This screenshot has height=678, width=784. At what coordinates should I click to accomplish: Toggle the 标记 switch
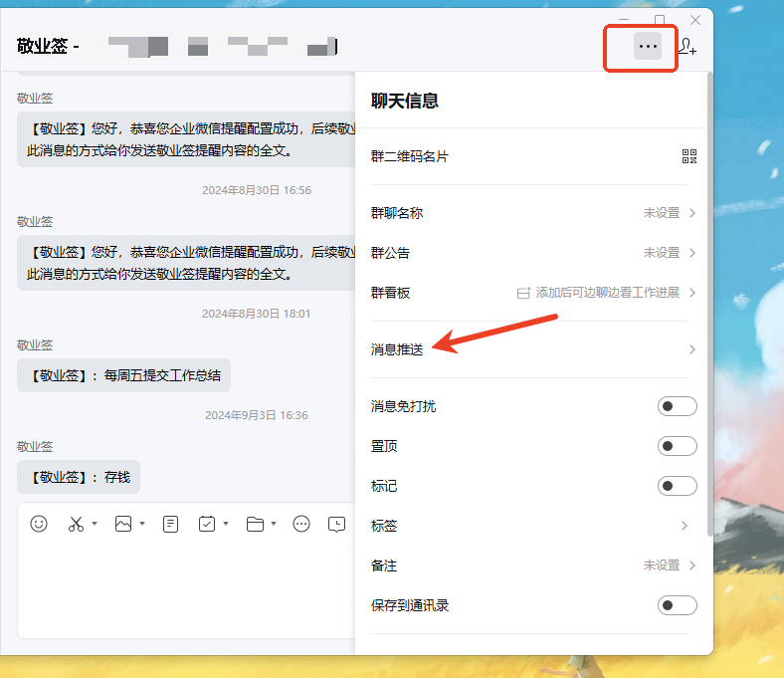pyautogui.click(x=677, y=486)
